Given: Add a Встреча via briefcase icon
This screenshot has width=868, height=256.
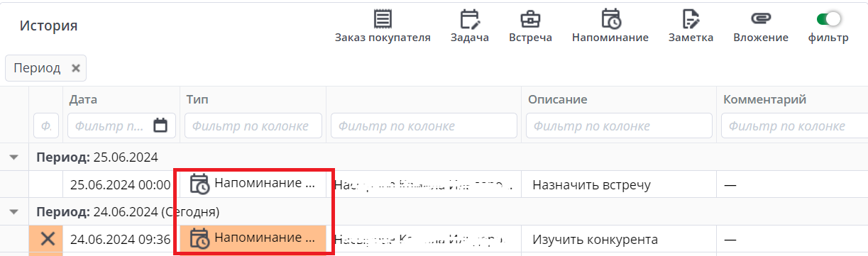Looking at the screenshot, I should (x=530, y=19).
